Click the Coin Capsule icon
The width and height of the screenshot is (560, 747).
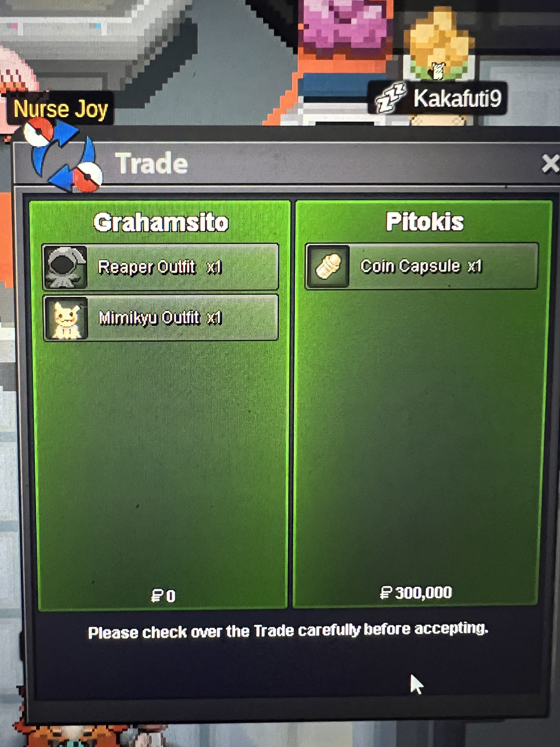click(x=327, y=266)
